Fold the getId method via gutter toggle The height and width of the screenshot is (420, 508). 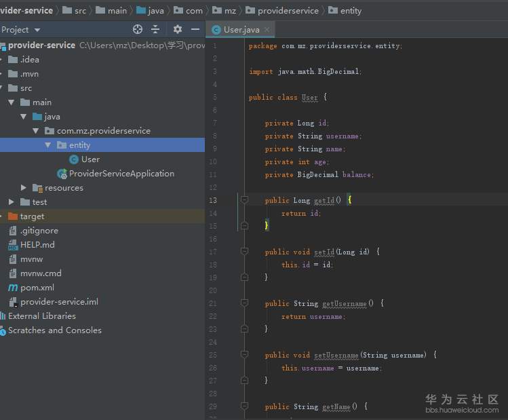244,200
